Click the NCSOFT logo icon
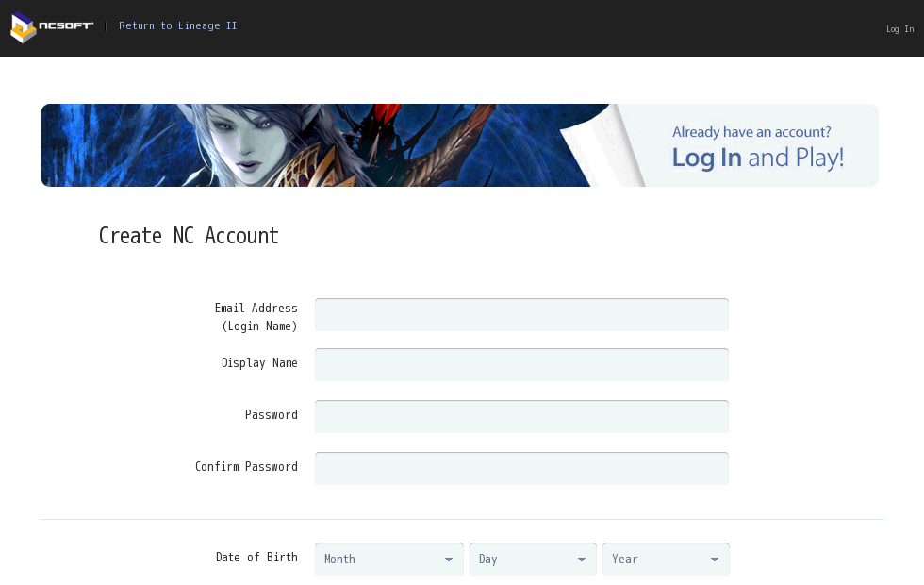This screenshot has width=924, height=585. click(x=52, y=27)
